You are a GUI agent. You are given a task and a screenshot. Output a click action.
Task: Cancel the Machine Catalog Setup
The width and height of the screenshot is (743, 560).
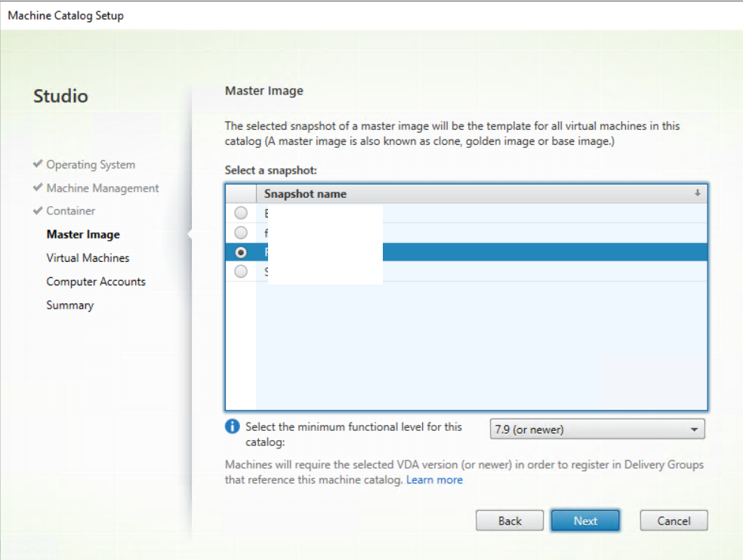(674, 521)
